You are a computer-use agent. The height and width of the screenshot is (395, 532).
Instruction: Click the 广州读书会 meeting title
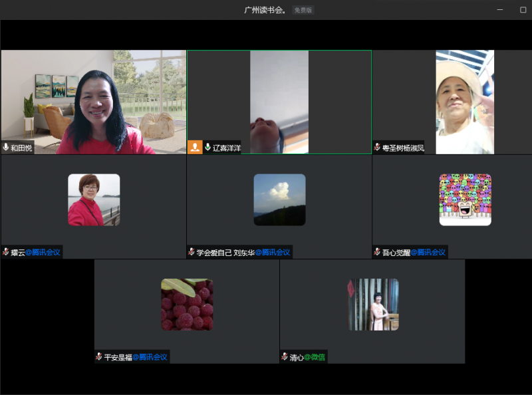[x=265, y=10]
